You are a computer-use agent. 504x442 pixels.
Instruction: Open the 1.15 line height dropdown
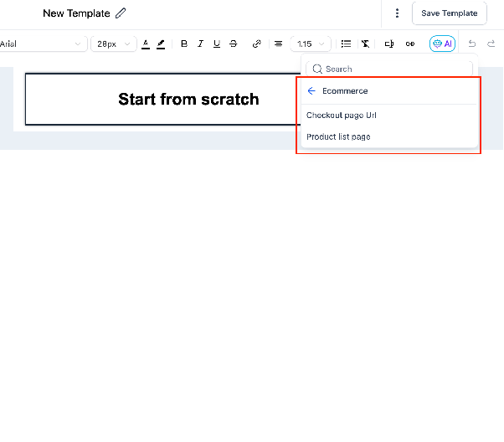(x=311, y=44)
